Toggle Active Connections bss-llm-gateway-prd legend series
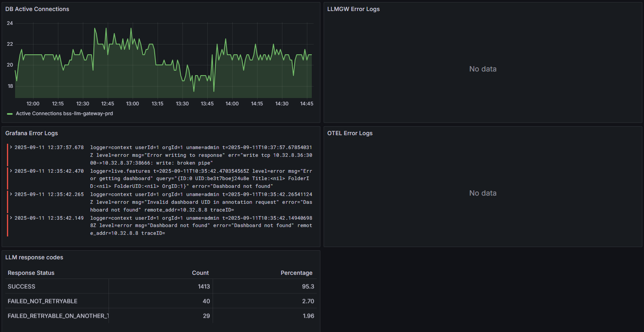644x332 pixels. 64,114
